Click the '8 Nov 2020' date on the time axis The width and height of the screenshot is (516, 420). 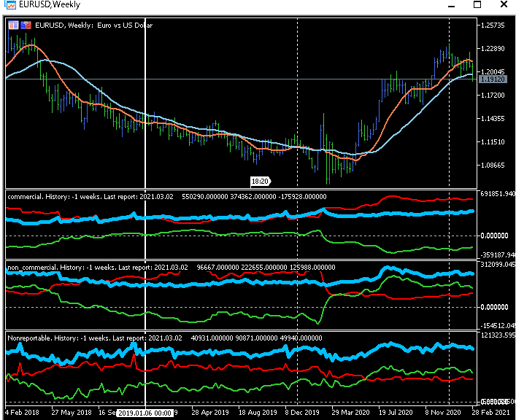pos(442,413)
